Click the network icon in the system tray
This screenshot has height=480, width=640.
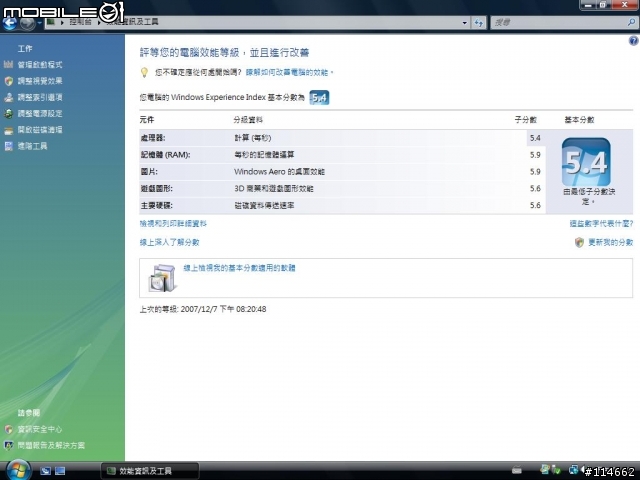(x=574, y=470)
